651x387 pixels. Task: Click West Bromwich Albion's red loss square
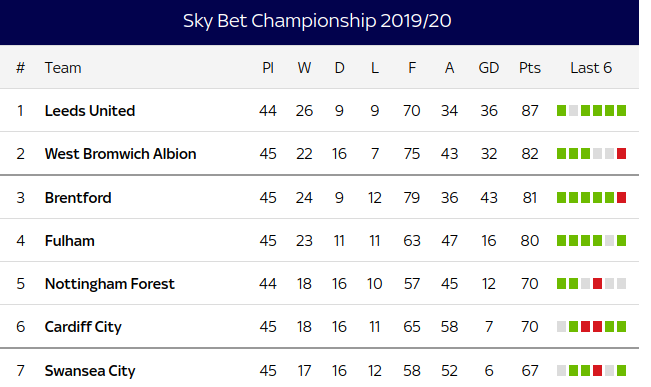(x=622, y=154)
